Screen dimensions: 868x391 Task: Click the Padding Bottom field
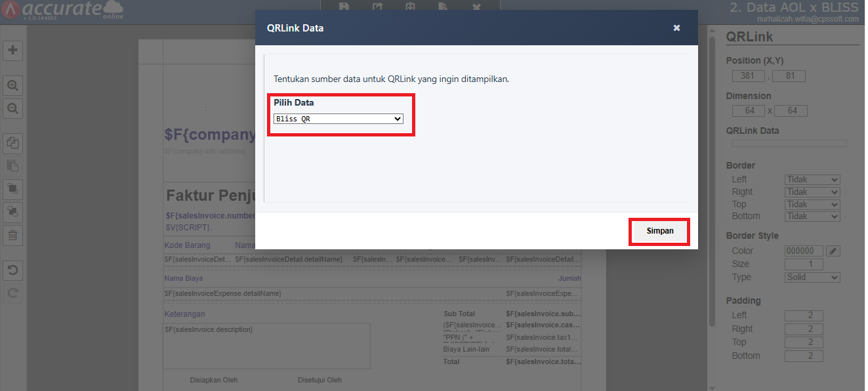point(804,356)
